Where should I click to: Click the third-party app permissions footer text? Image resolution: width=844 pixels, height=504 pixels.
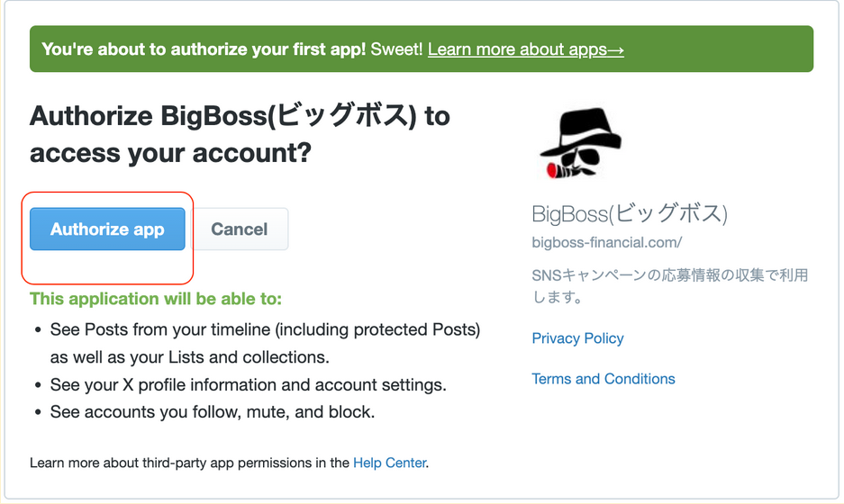[230, 463]
